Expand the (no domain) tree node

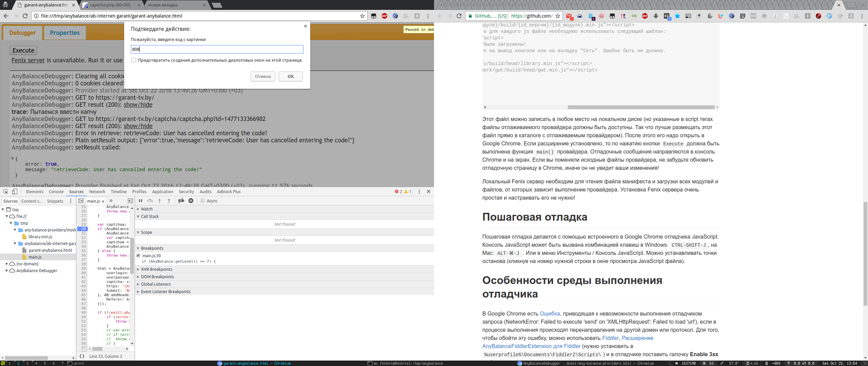coord(7,264)
